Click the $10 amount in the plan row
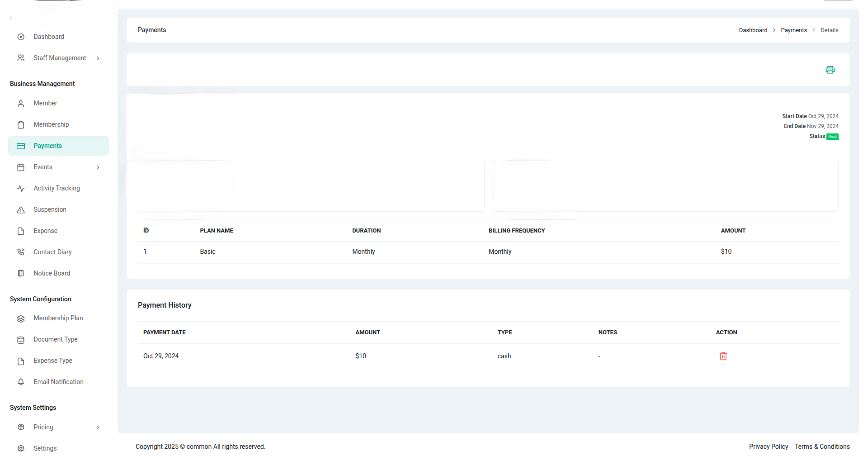Image resolution: width=868 pixels, height=461 pixels. click(x=726, y=252)
